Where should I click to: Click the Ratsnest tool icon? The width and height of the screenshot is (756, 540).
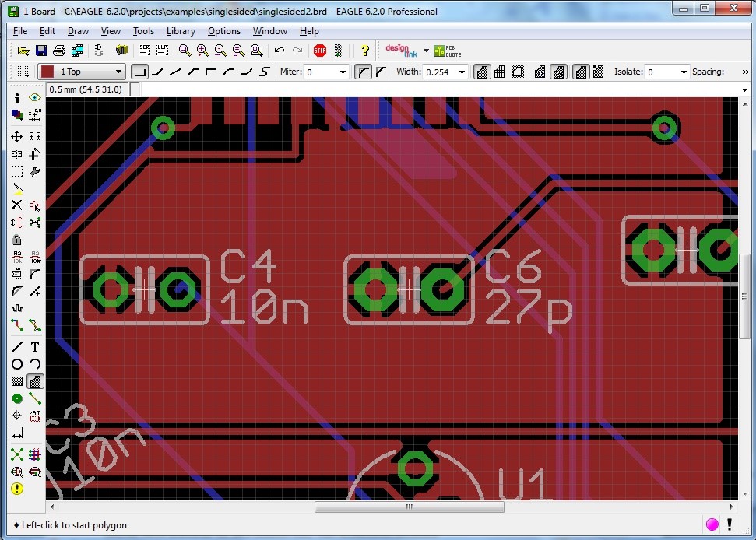[x=17, y=454]
